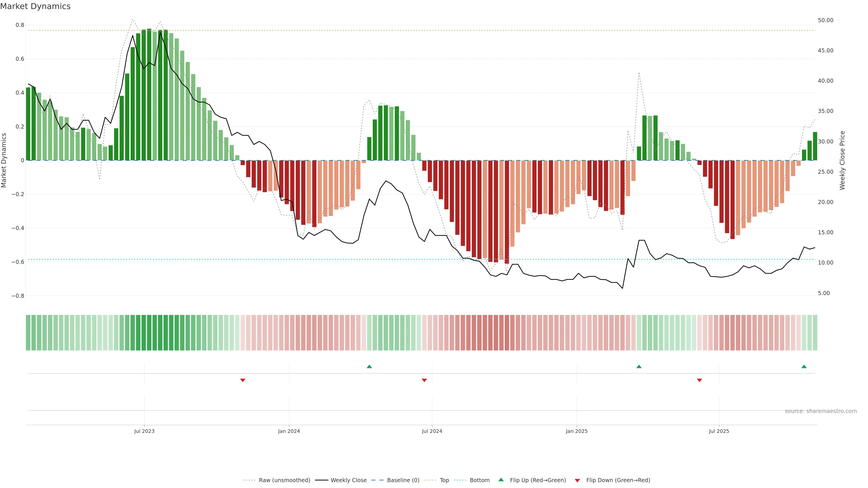Click the Flip Down marker before Jul 2024
The image size is (868, 488).
(424, 380)
